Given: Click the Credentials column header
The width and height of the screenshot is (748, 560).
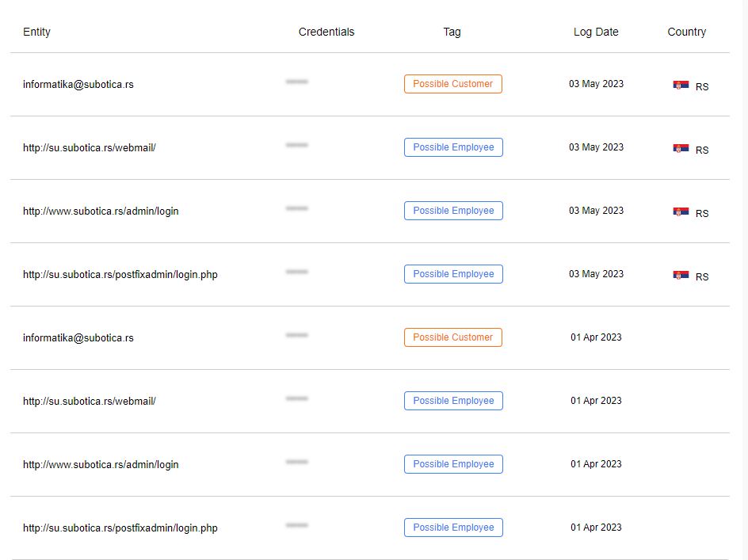Looking at the screenshot, I should pyautogui.click(x=326, y=32).
